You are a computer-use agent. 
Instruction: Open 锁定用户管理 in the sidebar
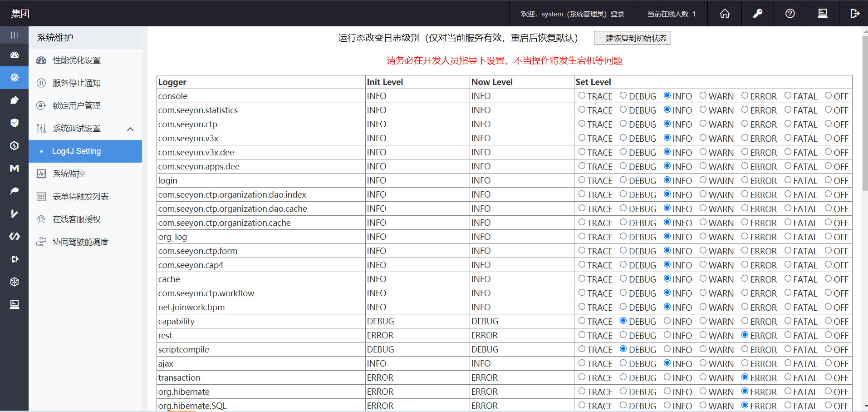(76, 106)
